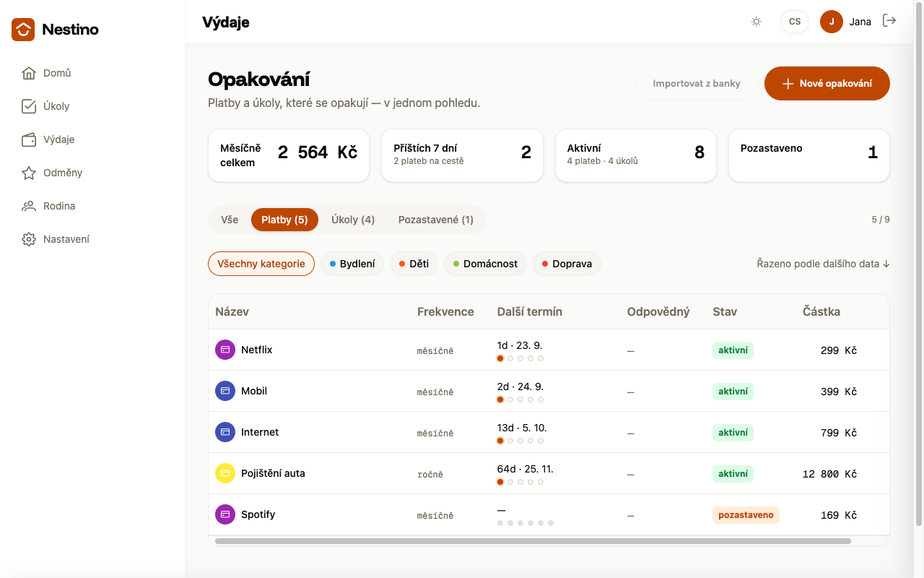Switch to the Úkoly (4) tab

pyautogui.click(x=353, y=220)
